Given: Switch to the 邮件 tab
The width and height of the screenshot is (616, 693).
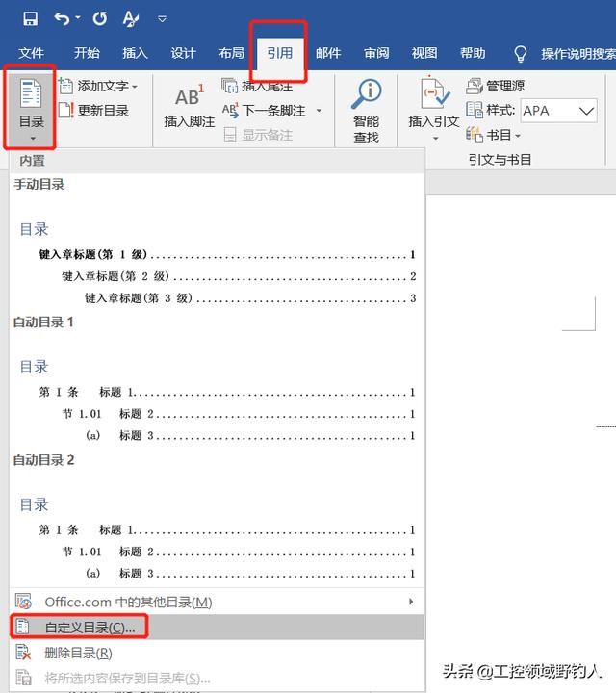Looking at the screenshot, I should (x=328, y=53).
